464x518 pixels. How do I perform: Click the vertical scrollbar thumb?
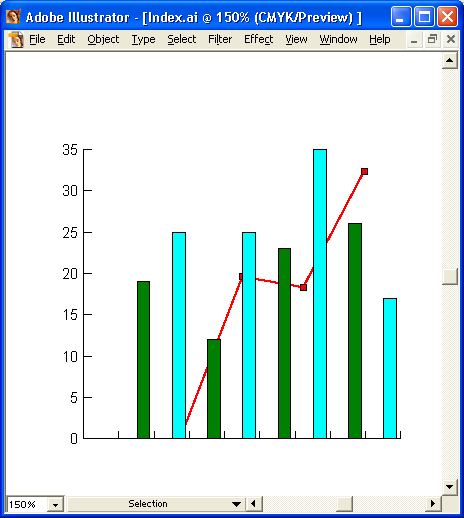pos(450,276)
